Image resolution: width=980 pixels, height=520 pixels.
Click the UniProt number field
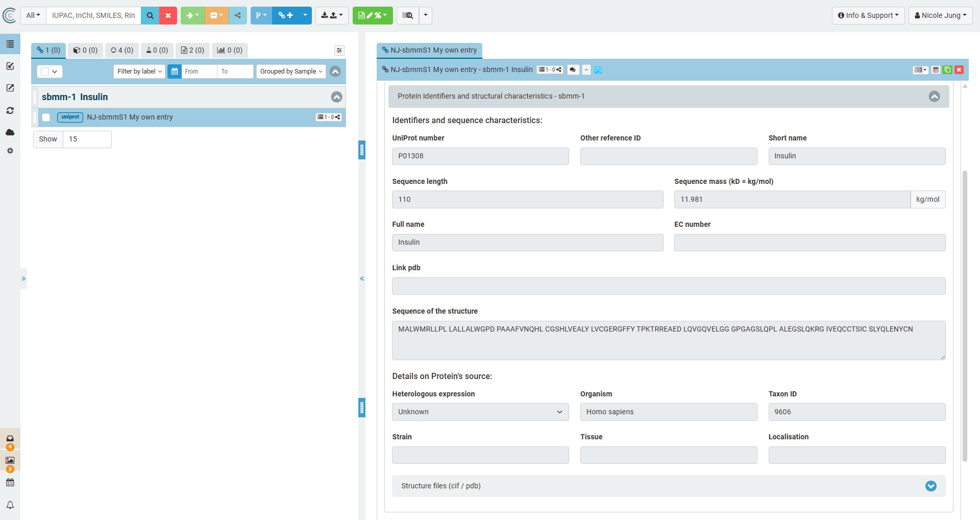point(480,156)
